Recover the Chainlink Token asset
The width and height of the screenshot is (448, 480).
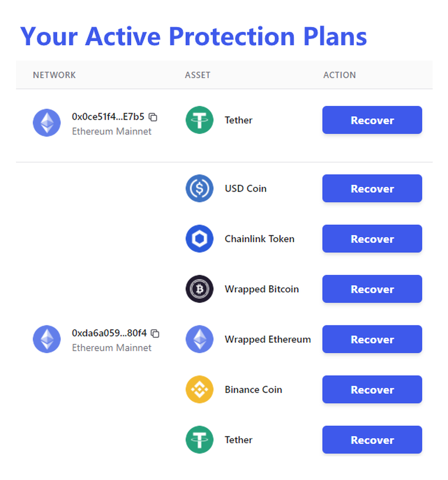click(372, 239)
